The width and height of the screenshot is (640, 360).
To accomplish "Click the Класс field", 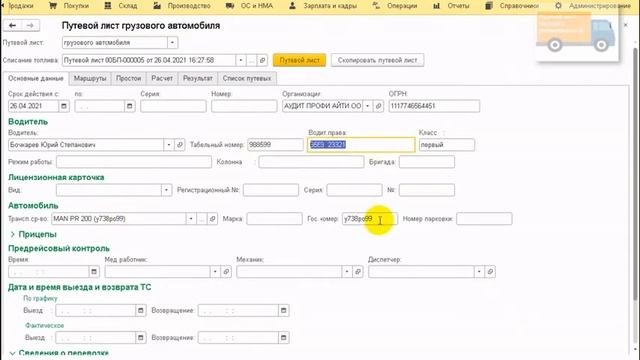I will pyautogui.click(x=447, y=145).
